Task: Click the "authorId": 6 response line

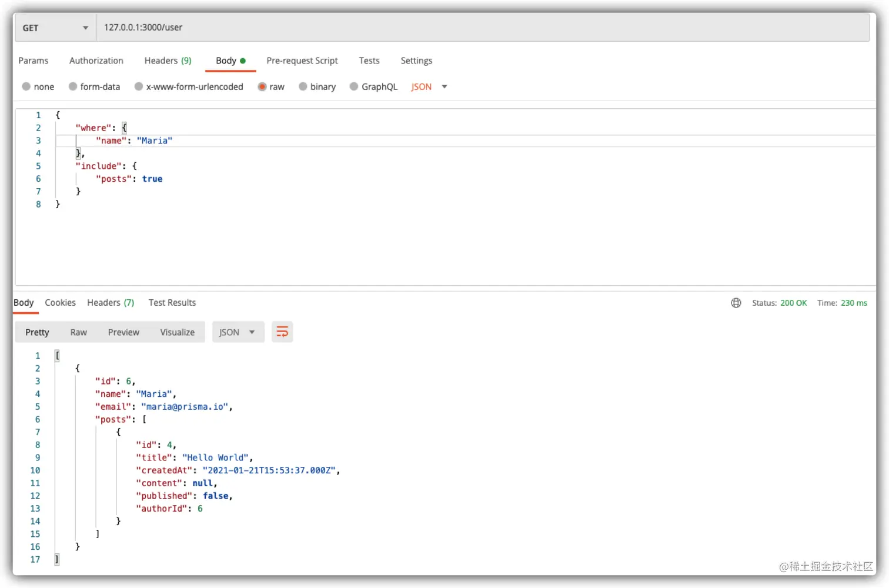Action: [169, 509]
